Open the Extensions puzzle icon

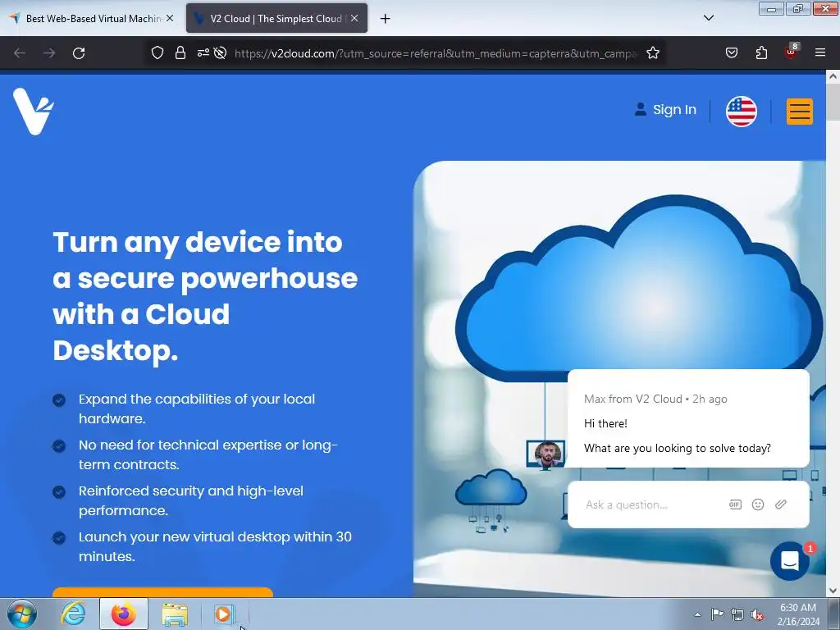(x=761, y=53)
